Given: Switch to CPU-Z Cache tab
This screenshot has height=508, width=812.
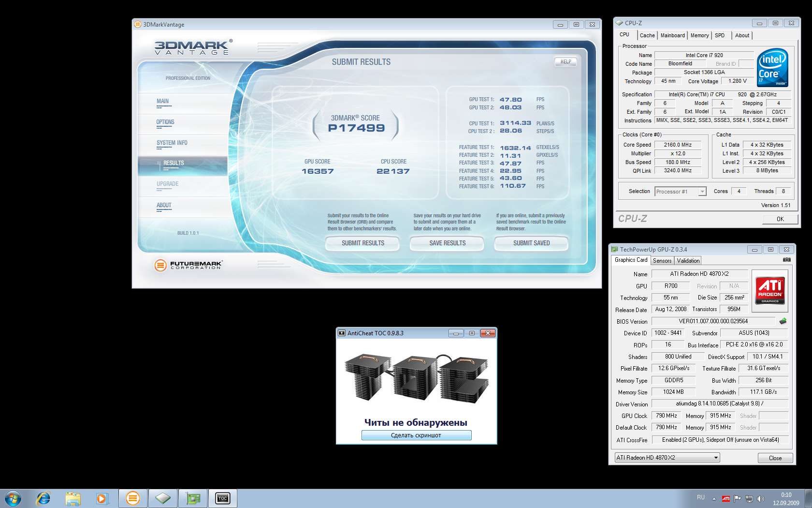Looking at the screenshot, I should pyautogui.click(x=647, y=35).
